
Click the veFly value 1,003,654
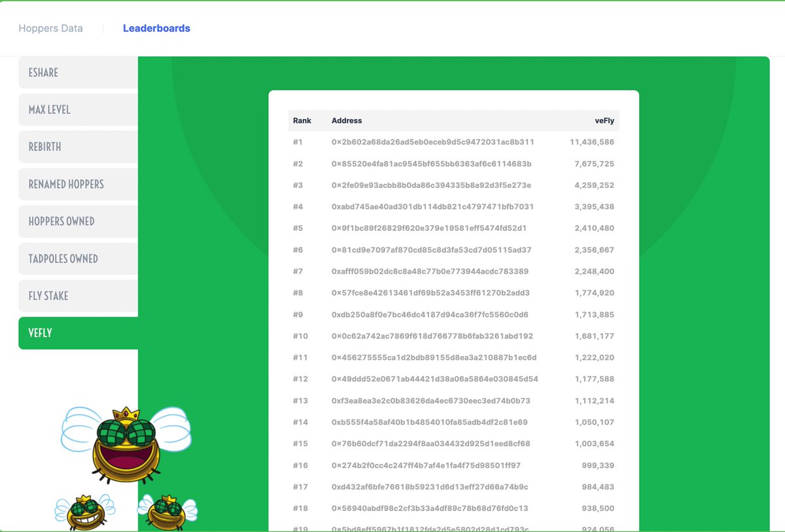[x=595, y=444]
